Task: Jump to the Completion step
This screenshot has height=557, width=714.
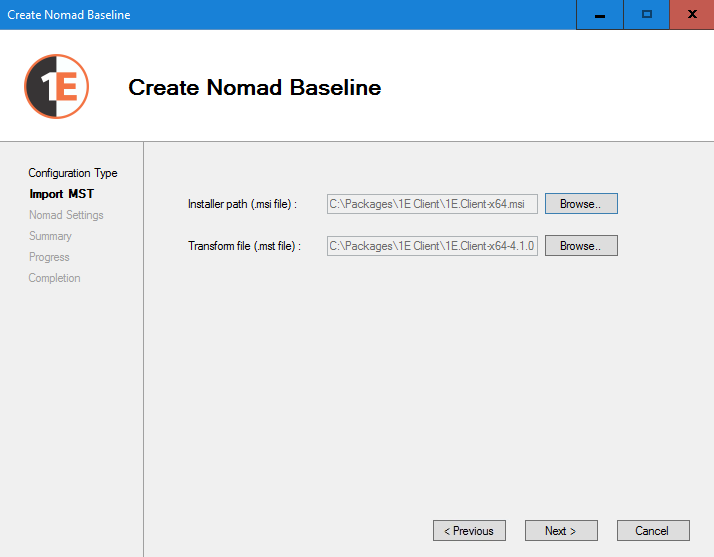Action: point(54,278)
